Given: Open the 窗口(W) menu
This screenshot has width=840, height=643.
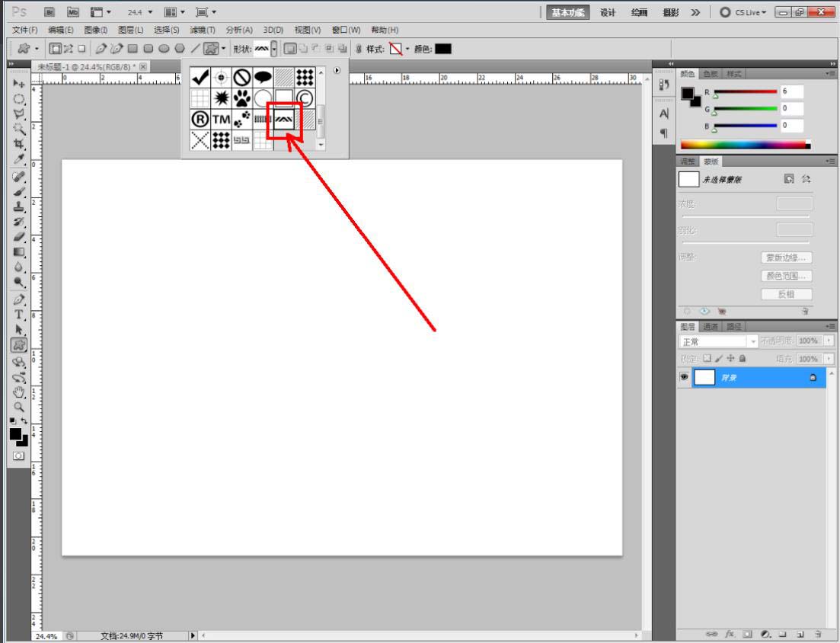Looking at the screenshot, I should pos(346,30).
